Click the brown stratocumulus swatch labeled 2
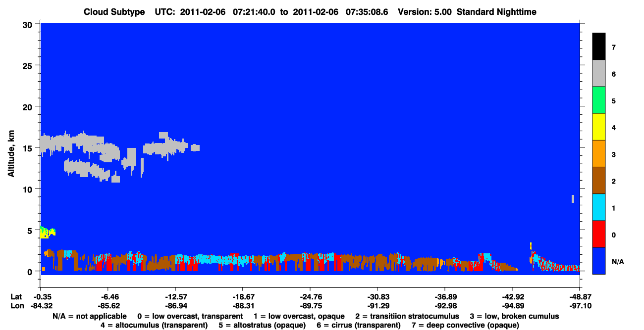This screenshot has width=644, height=330. click(598, 180)
